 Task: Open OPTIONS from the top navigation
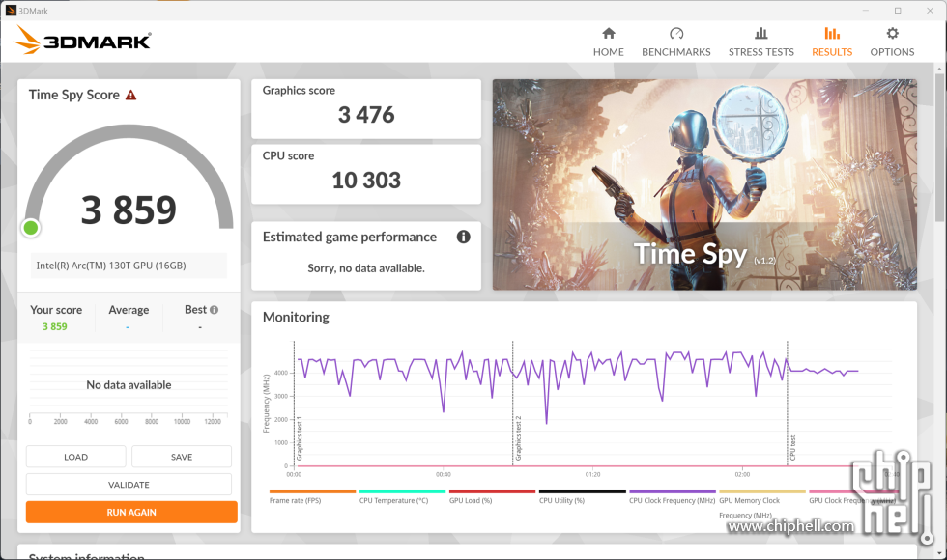(x=892, y=42)
